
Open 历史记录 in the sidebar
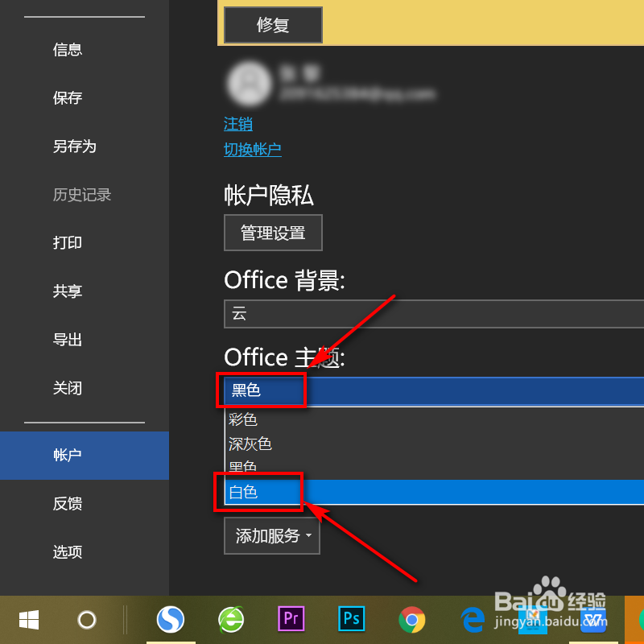pyautogui.click(x=82, y=195)
